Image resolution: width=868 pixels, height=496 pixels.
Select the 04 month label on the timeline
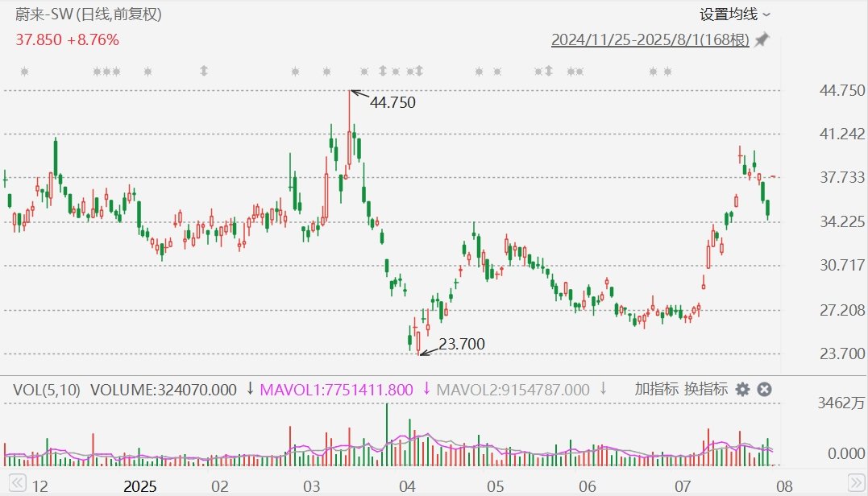[407, 486]
